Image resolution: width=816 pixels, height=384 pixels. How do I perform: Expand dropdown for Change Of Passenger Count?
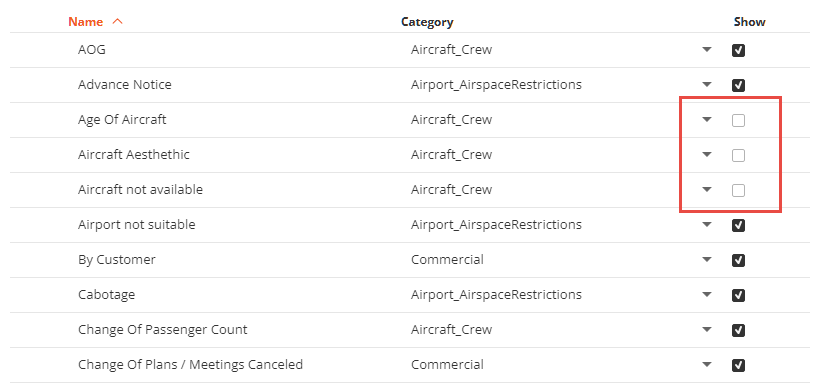pyautogui.click(x=706, y=330)
